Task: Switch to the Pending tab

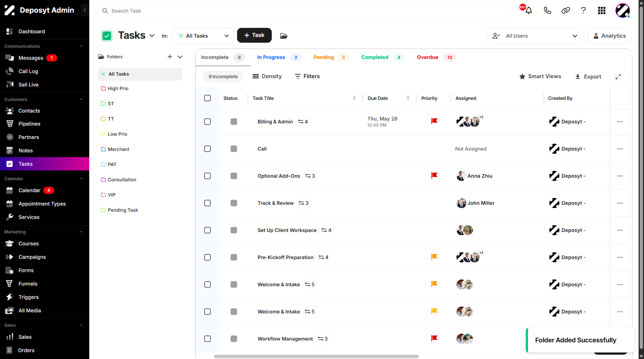Action: point(331,57)
